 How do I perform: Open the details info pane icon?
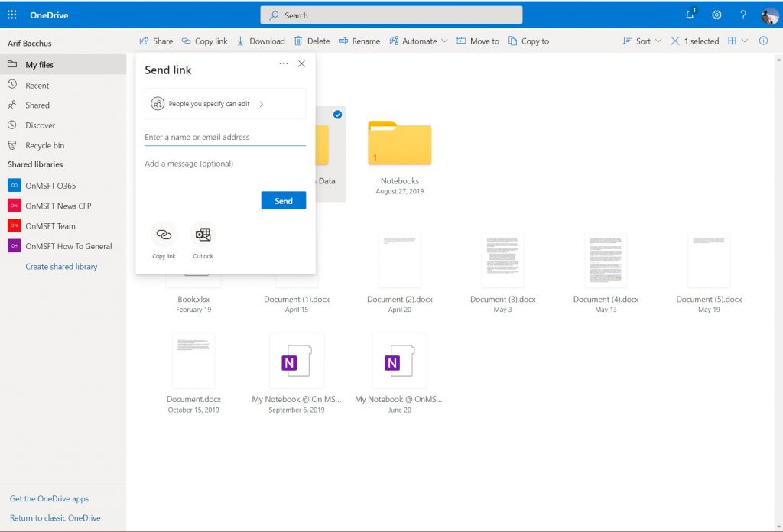[x=763, y=41]
